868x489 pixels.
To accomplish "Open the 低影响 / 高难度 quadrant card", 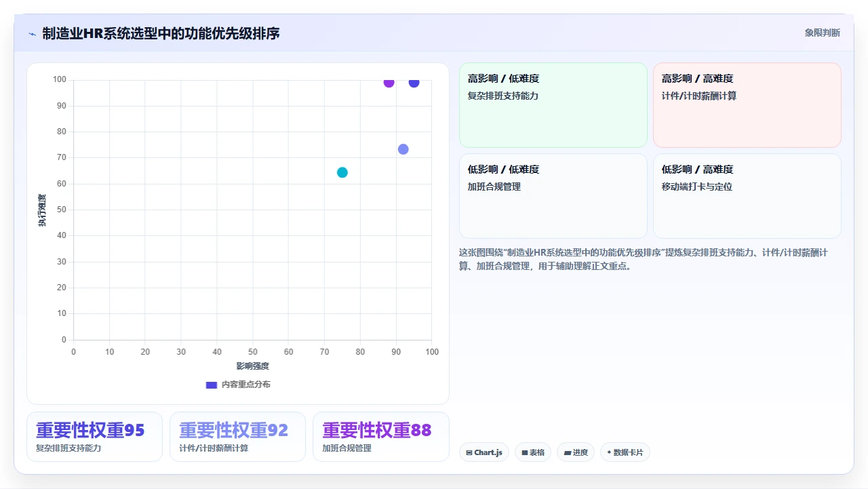I will (x=747, y=196).
